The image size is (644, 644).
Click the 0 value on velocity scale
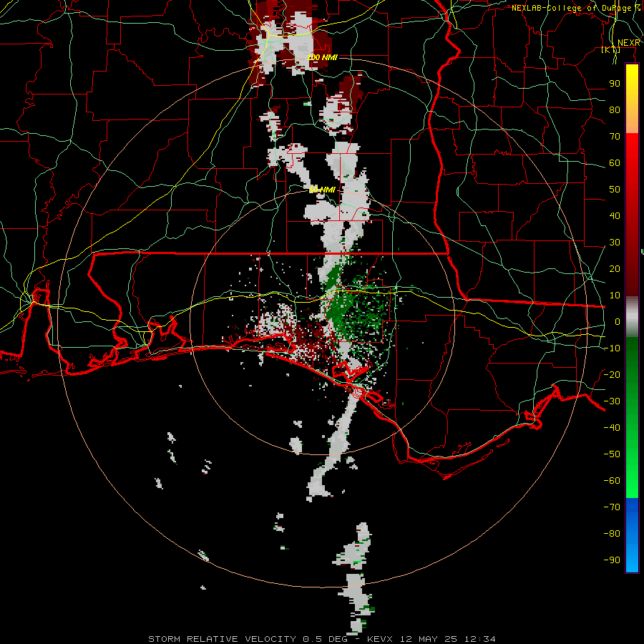click(x=618, y=322)
